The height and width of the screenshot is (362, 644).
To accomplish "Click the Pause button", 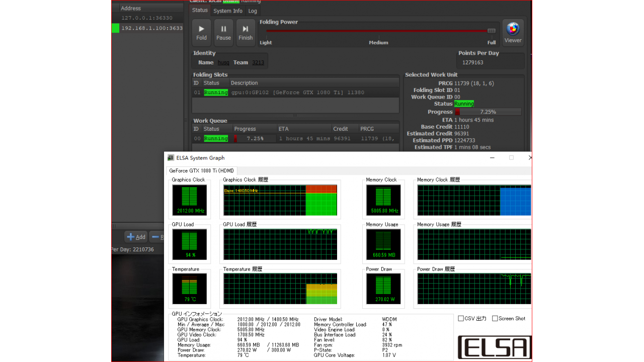I will (x=223, y=33).
